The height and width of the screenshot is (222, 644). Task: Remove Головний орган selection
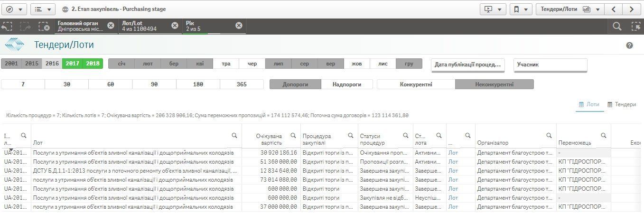click(111, 26)
